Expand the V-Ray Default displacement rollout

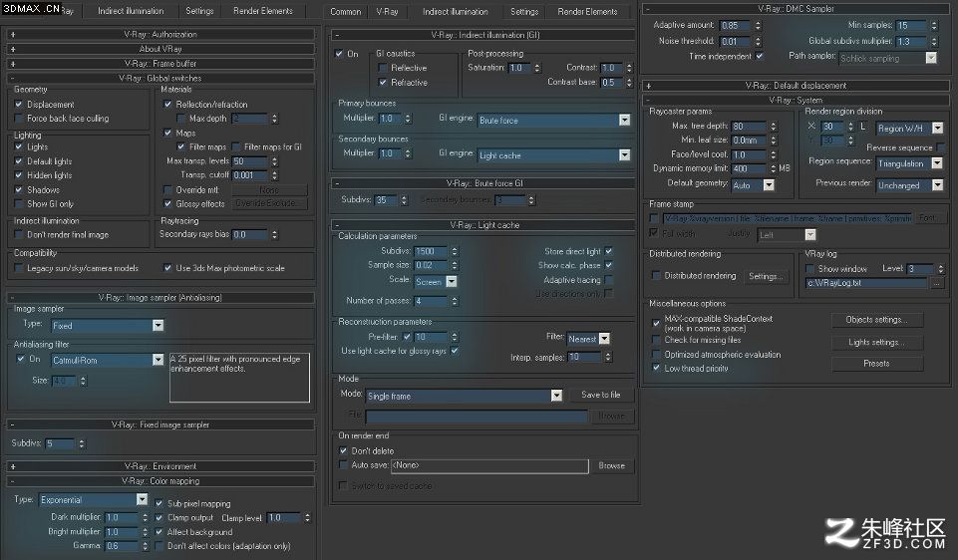point(796,86)
